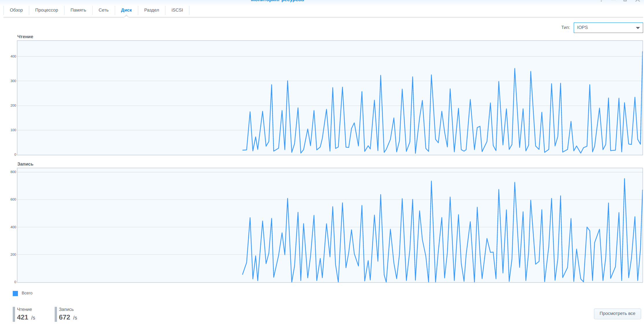Viewport: 644px width, 325px height.
Task: Click the Тип: label
Action: coord(566,27)
